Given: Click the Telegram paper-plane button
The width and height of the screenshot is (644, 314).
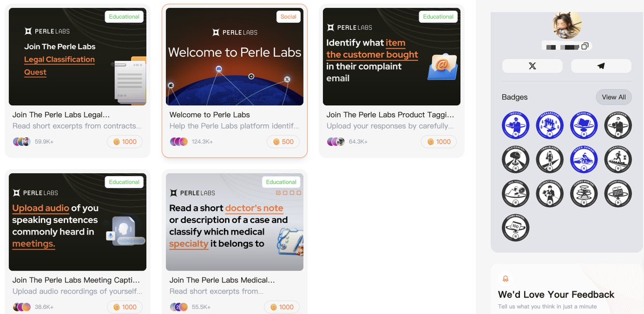Looking at the screenshot, I should pos(601,66).
